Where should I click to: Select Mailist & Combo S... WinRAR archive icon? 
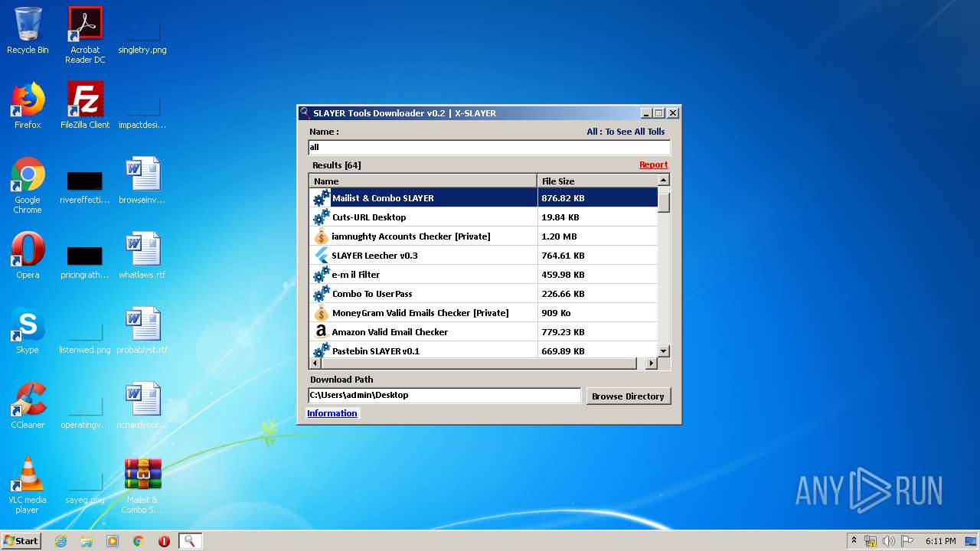[142, 485]
